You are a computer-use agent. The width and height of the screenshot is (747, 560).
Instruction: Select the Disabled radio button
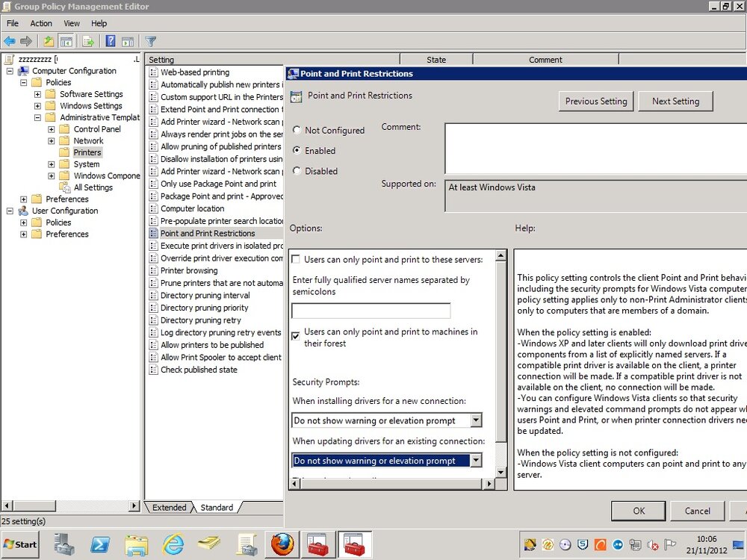click(x=297, y=171)
